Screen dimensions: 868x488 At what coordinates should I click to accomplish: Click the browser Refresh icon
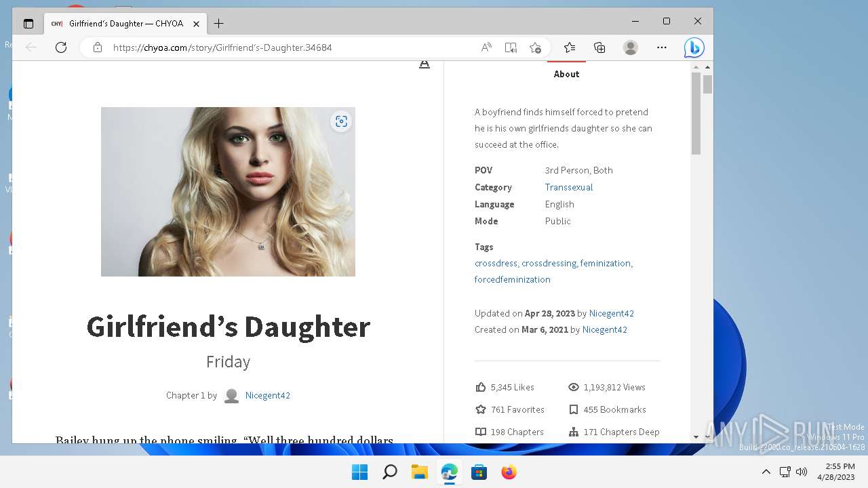tap(61, 47)
